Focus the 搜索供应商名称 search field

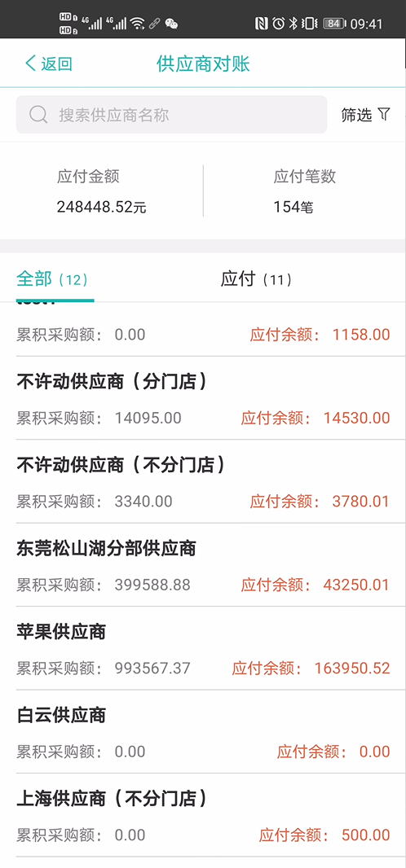pyautogui.click(x=172, y=115)
